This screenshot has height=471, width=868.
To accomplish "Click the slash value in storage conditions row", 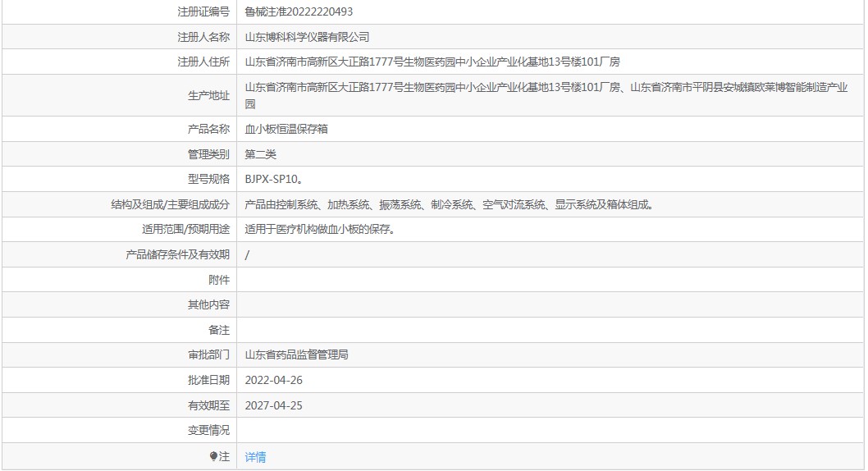I will 247,254.
